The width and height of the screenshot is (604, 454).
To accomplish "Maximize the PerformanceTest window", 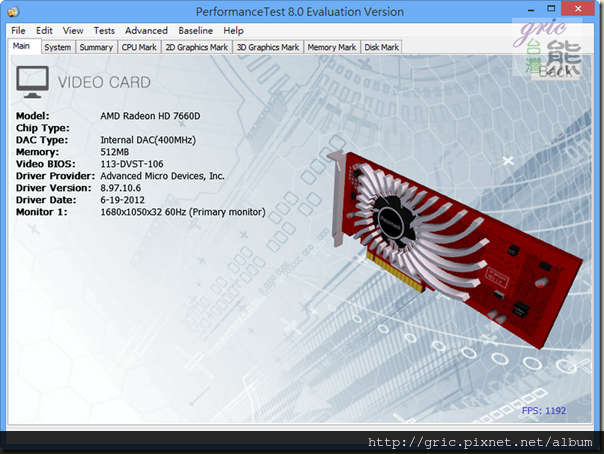I will click(x=551, y=9).
